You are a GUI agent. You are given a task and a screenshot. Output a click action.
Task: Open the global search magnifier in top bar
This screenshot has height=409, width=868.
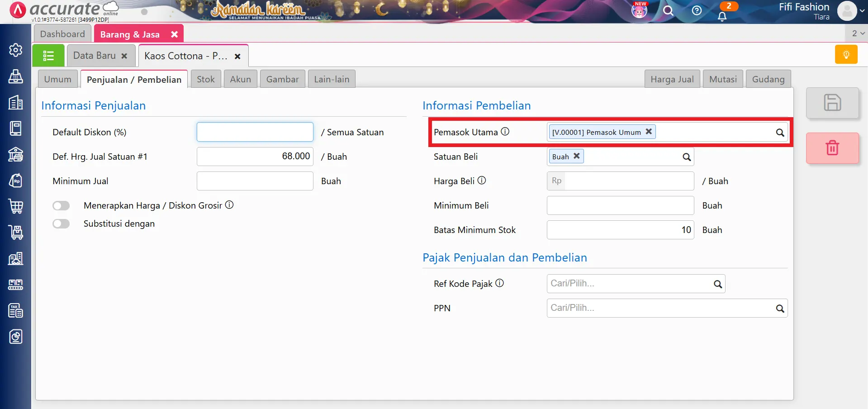pos(669,11)
